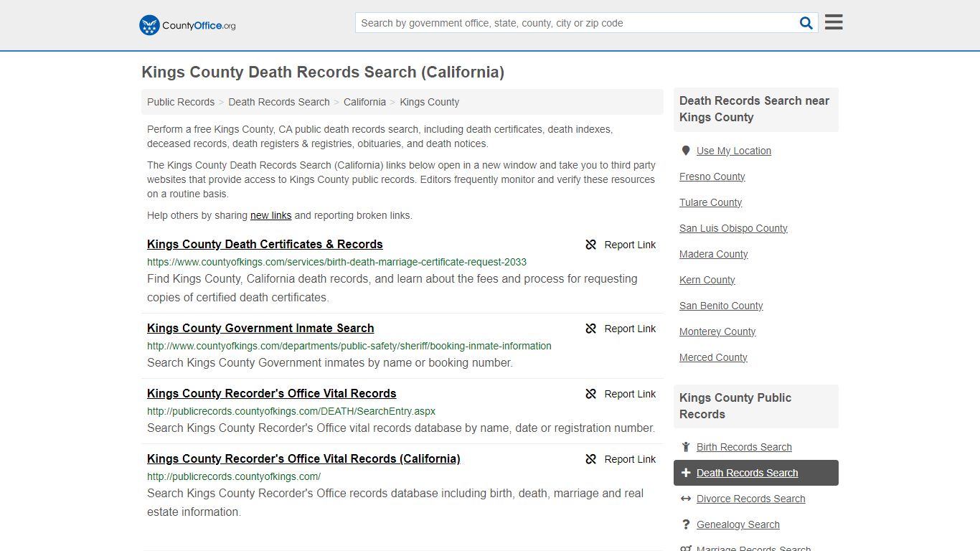
Task: Click broken-link icon for Death Certificates & Records
Action: [x=591, y=245]
